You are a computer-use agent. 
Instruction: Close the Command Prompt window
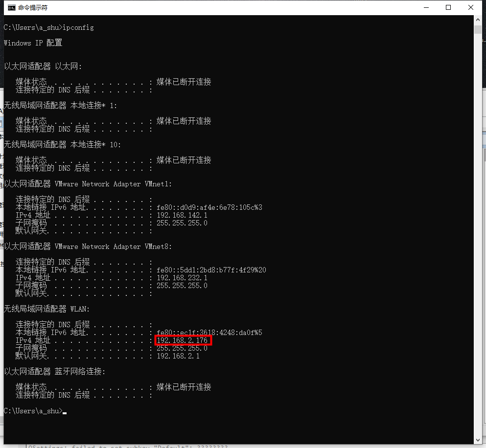470,7
